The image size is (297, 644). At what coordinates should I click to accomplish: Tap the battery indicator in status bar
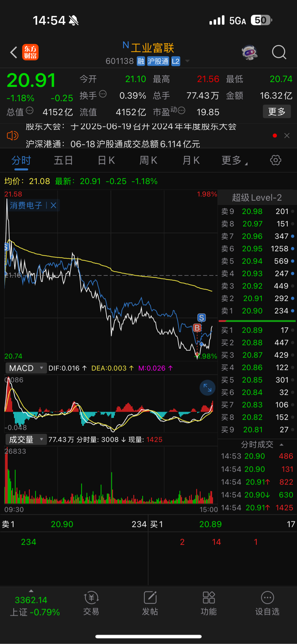pyautogui.click(x=261, y=20)
